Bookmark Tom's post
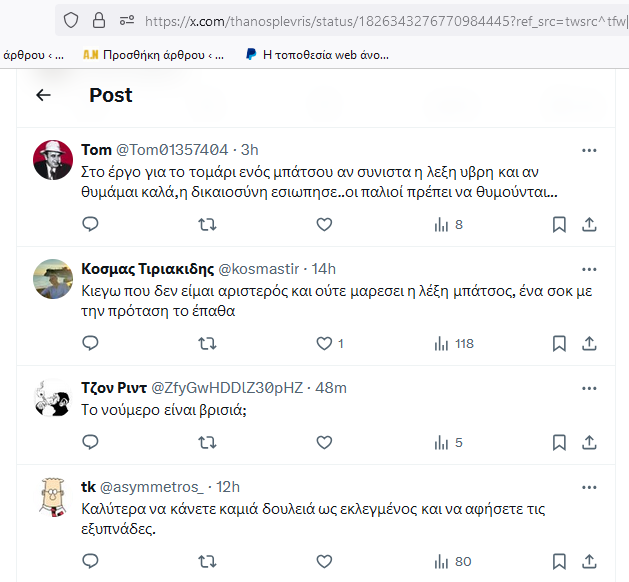The height and width of the screenshot is (582, 629). pyautogui.click(x=559, y=225)
